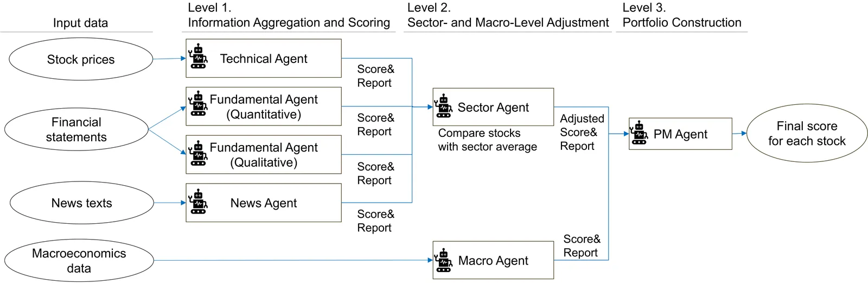The width and height of the screenshot is (868, 283).
Task: Select the Macroeconomics data ellipse
Action: [x=79, y=261]
